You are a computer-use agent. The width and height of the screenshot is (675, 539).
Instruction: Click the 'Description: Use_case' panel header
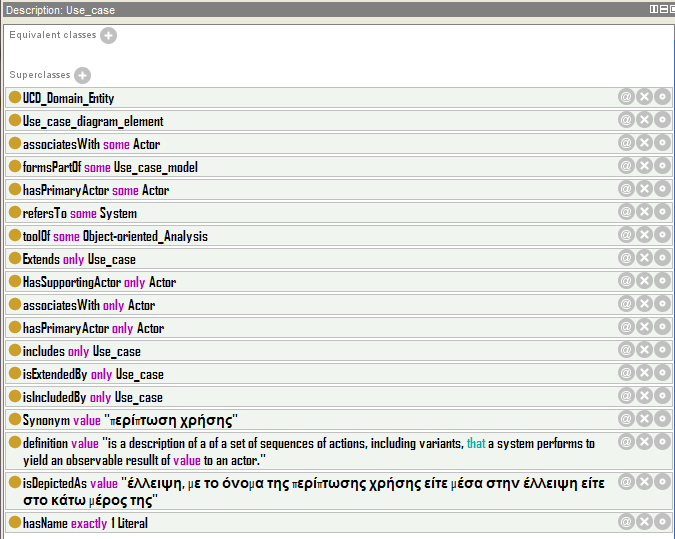tap(338, 9)
